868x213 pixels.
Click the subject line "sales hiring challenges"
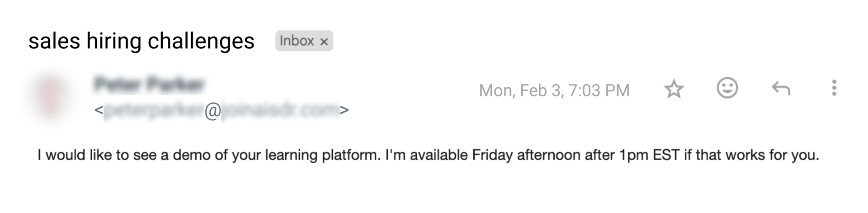tap(141, 41)
